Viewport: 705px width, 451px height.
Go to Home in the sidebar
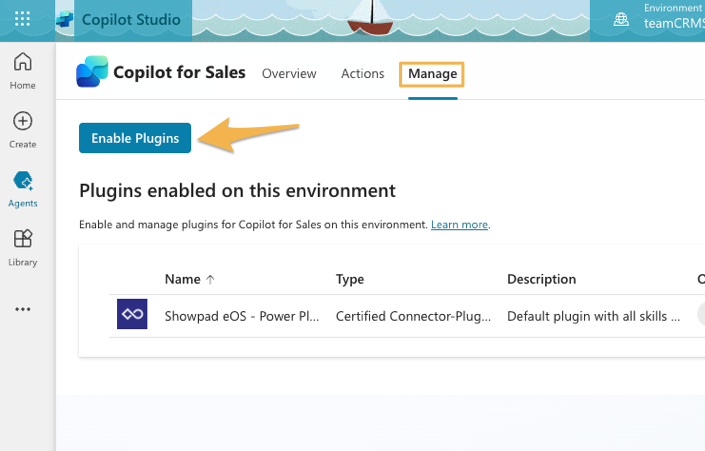click(x=22, y=71)
